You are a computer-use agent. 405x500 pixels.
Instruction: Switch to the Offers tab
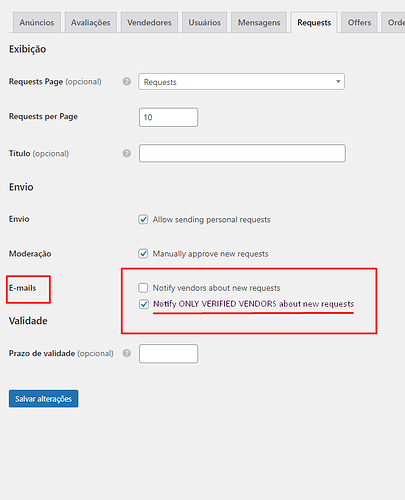click(359, 22)
